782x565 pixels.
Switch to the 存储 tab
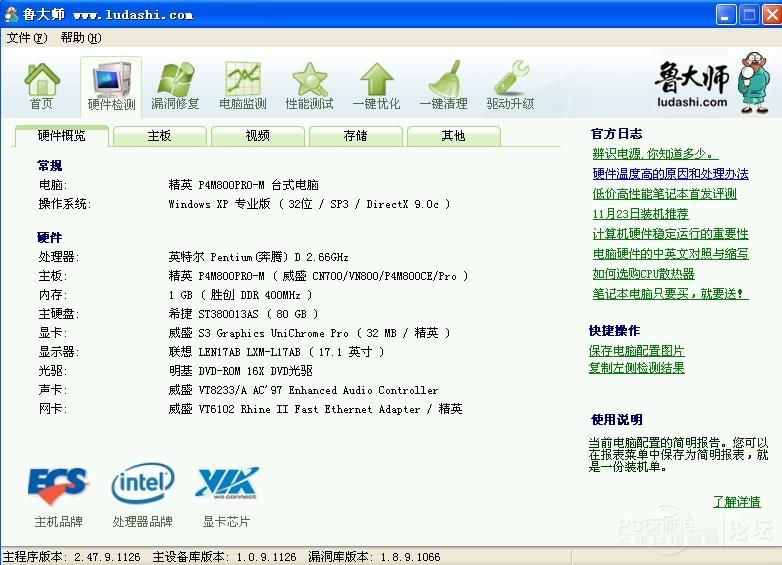355,136
